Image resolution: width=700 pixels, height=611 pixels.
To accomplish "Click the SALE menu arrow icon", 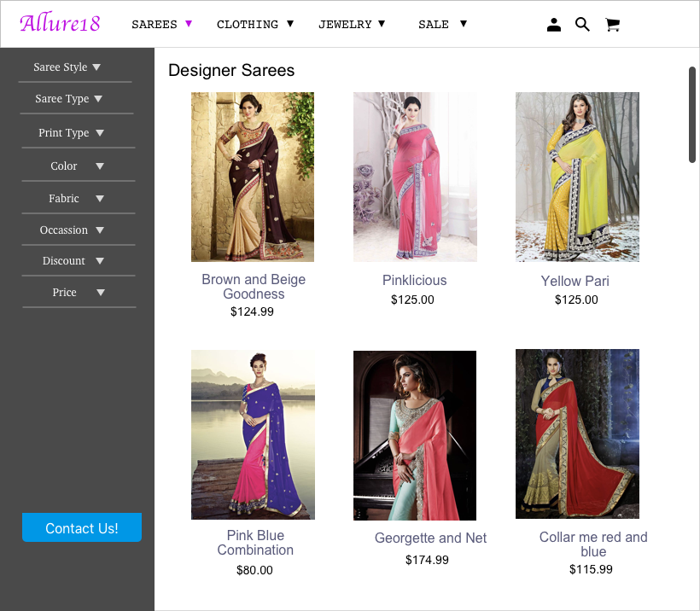I will point(463,24).
